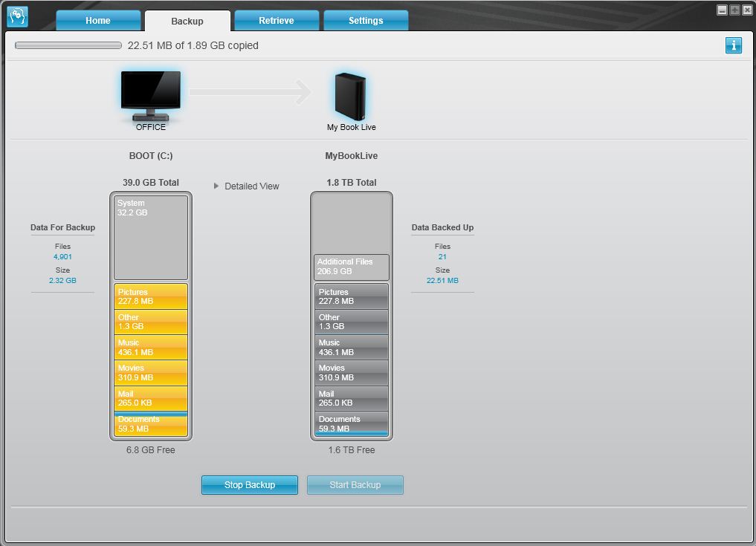Viewport: 756px width, 546px height.
Task: Click the Start Backup button
Action: coord(355,485)
